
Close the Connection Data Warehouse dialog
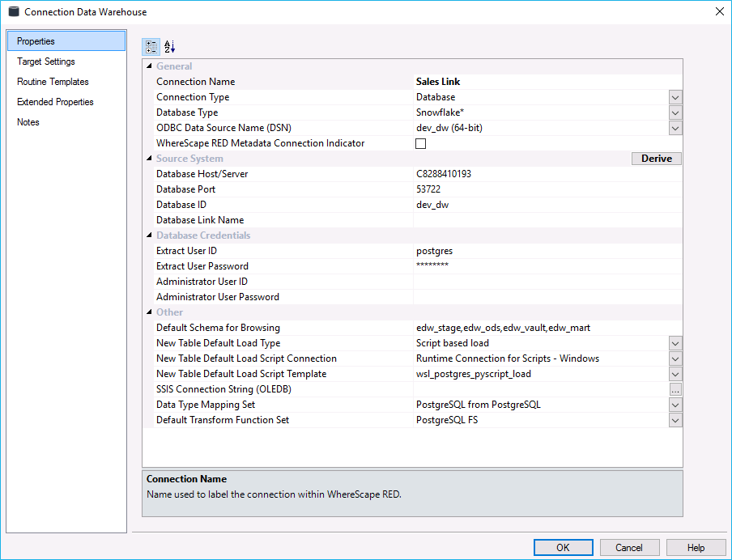(x=719, y=11)
